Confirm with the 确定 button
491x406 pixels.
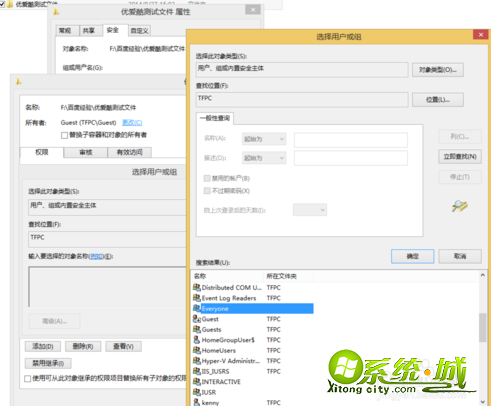point(413,256)
